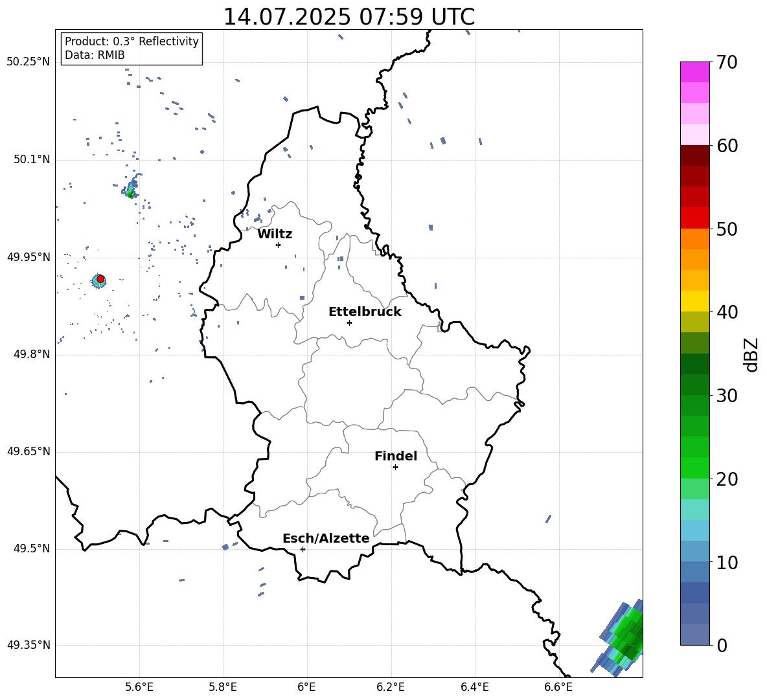Click the '40' colorbar tick label

click(727, 312)
